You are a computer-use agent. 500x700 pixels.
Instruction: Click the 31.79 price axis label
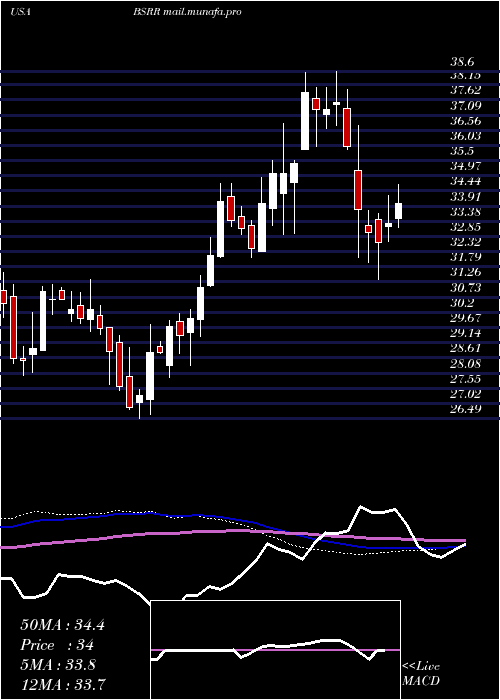pyautogui.click(x=466, y=258)
